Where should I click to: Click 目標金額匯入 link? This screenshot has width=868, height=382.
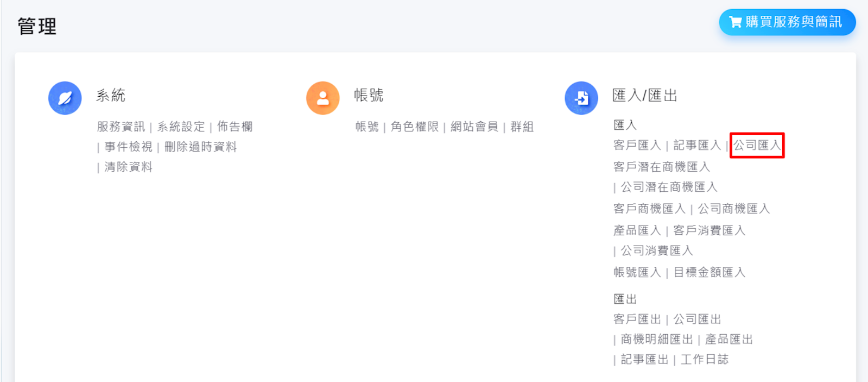[x=709, y=272]
